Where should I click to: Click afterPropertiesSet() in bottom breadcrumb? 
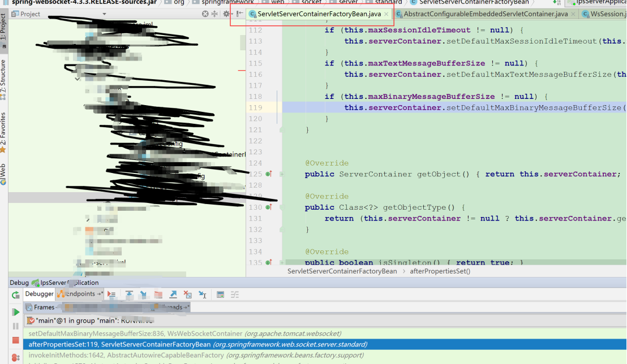[x=440, y=271]
